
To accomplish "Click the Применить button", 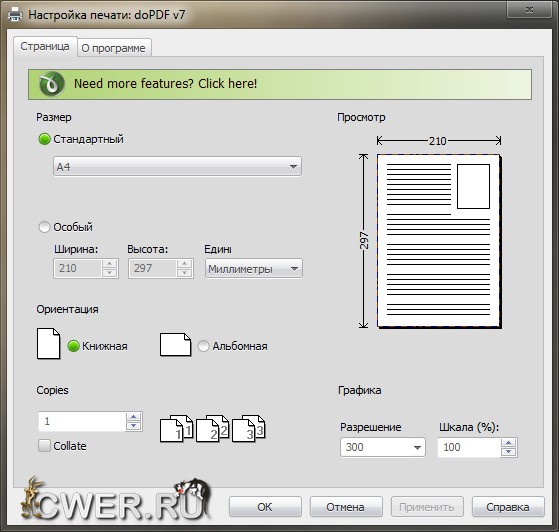I will (427, 507).
